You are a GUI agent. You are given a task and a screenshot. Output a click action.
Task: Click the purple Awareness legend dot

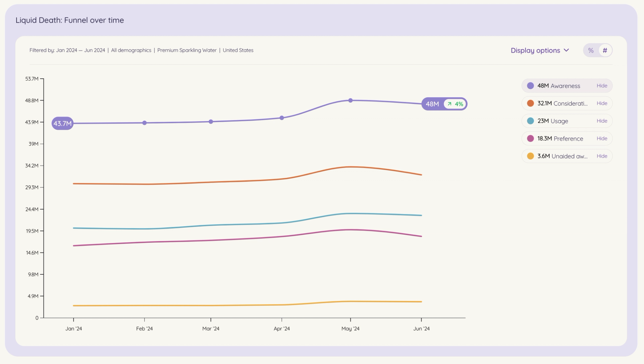click(x=530, y=86)
